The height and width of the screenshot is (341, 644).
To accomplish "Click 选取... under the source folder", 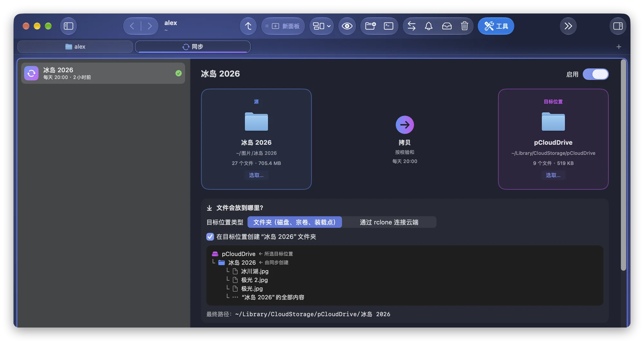I will point(256,175).
